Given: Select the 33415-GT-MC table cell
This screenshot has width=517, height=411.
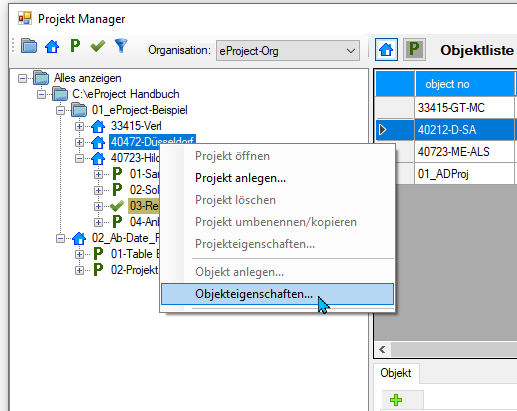Looking at the screenshot, I should coord(465,108).
